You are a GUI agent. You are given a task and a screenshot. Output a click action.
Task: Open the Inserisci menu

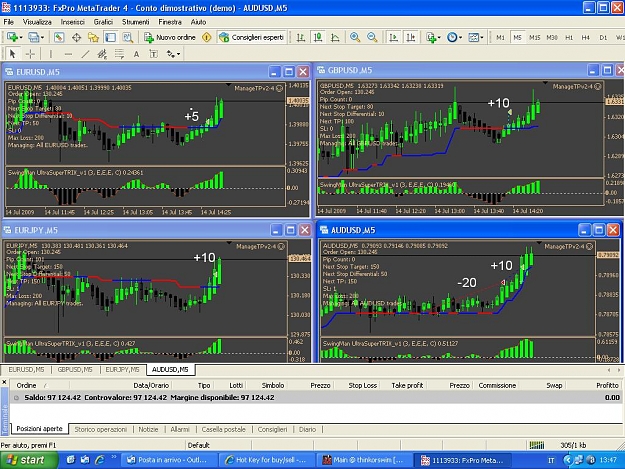pyautogui.click(x=73, y=22)
